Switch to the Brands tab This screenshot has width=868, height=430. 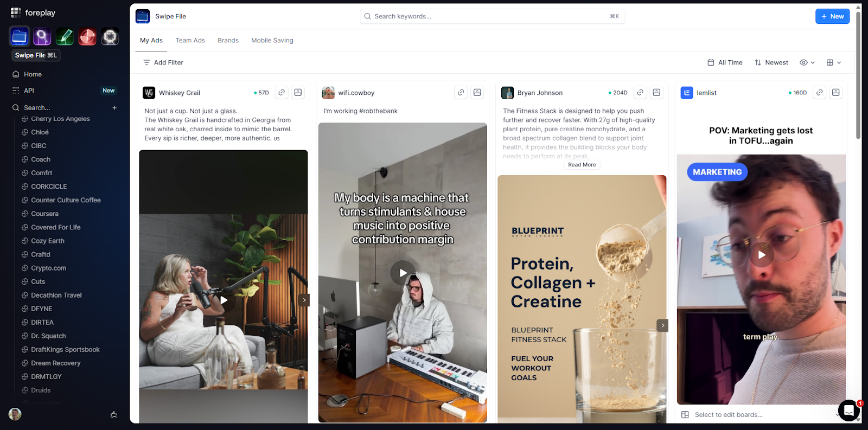pyautogui.click(x=228, y=41)
